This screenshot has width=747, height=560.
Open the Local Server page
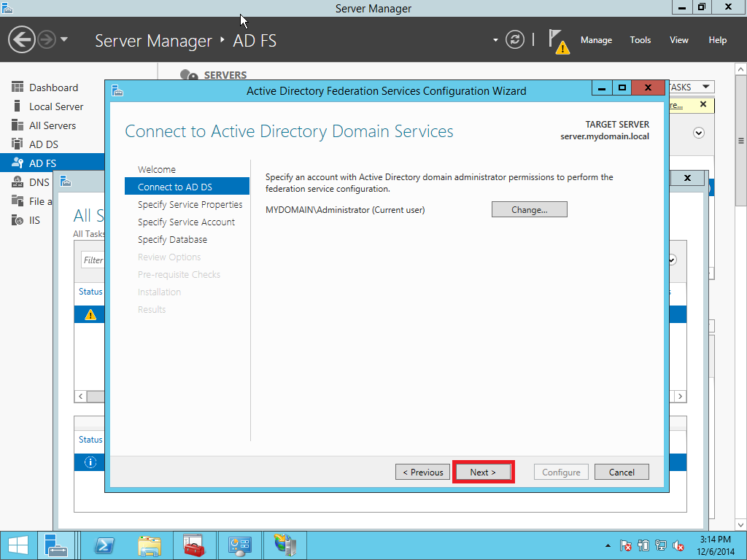[50, 106]
